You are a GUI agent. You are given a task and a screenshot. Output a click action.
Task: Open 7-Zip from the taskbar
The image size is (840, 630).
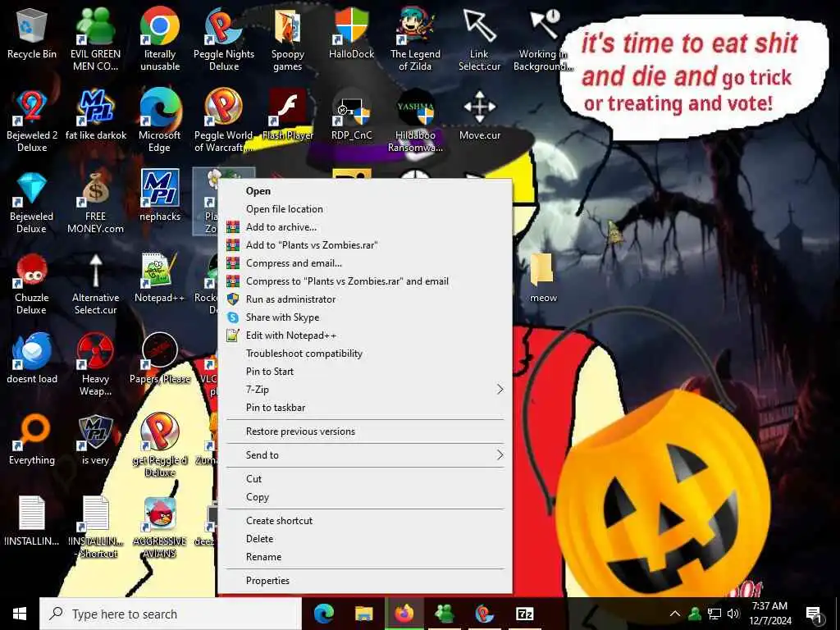click(x=524, y=614)
